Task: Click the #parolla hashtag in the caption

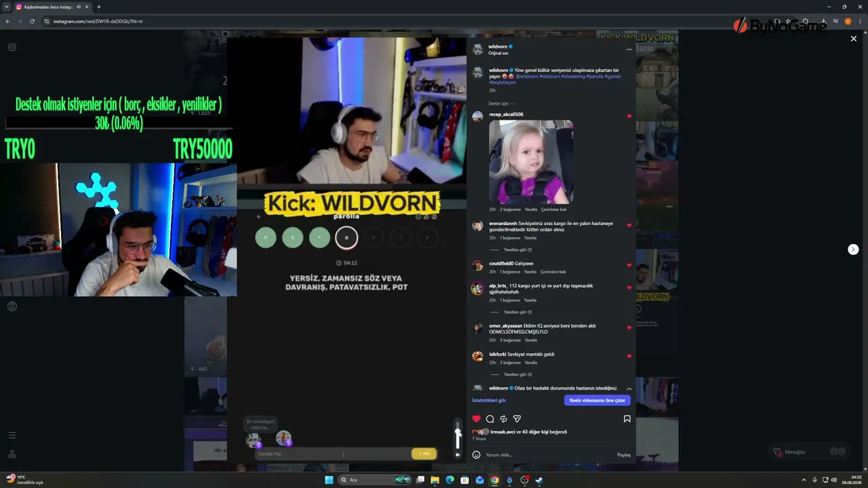Action: point(595,77)
